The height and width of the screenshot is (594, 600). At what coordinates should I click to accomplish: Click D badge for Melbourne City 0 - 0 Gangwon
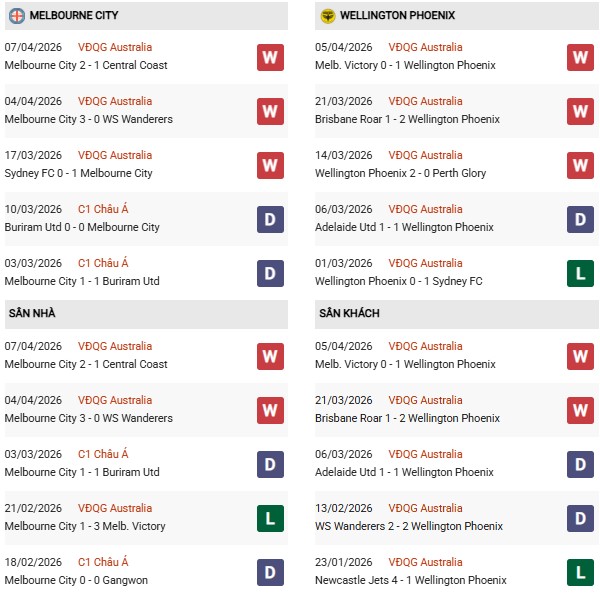point(270,572)
